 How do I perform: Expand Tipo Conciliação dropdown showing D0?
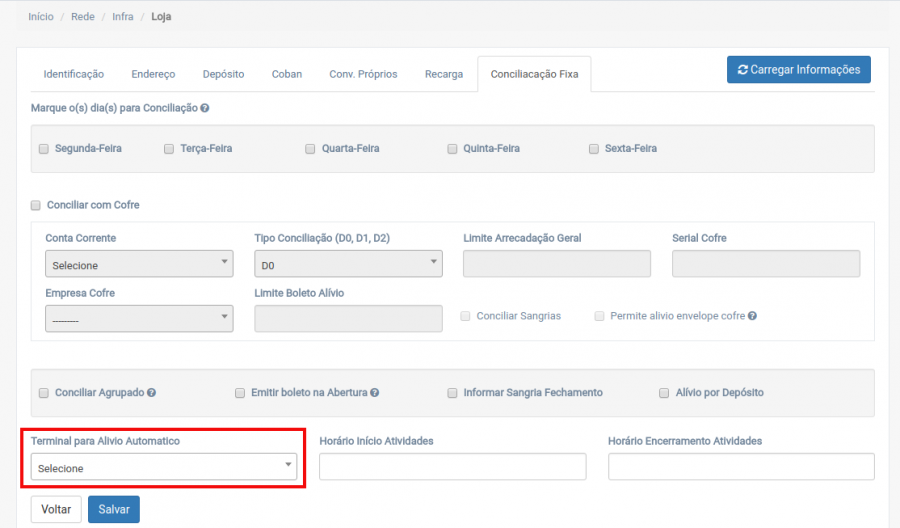tap(348, 264)
